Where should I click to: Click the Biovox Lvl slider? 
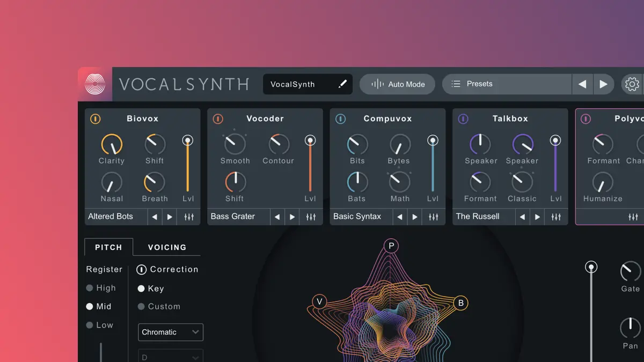(187, 164)
